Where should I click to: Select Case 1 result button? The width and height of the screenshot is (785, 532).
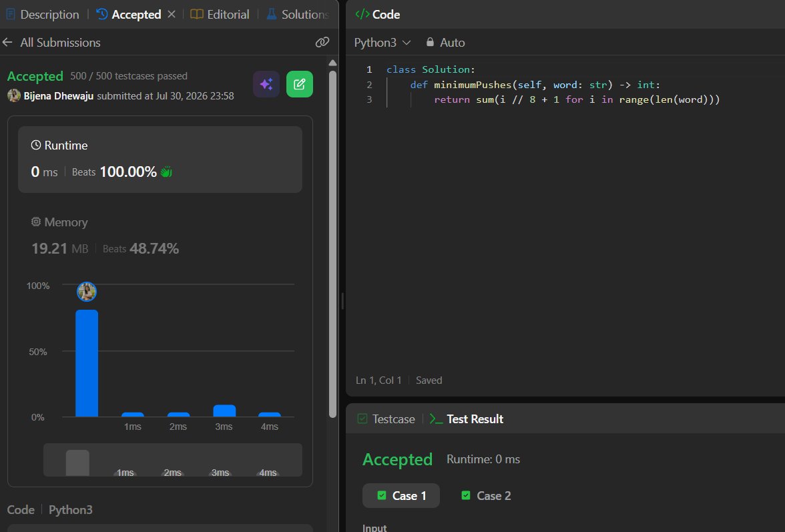coord(401,495)
